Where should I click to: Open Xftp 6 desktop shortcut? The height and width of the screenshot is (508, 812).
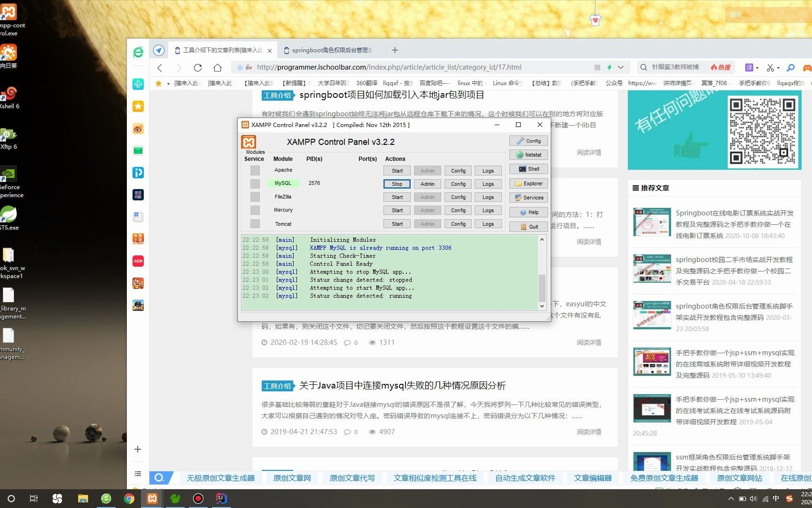click(x=8, y=139)
